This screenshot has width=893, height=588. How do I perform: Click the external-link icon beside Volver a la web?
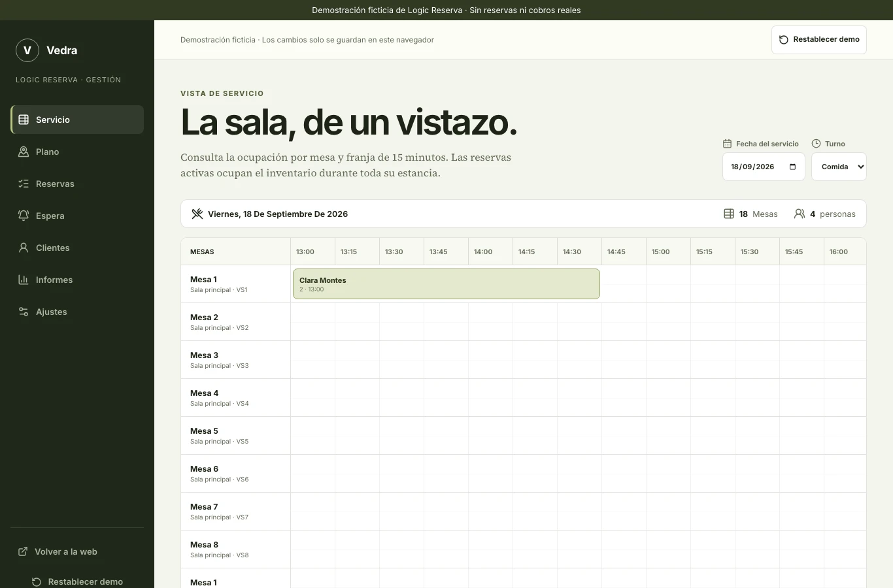tap(23, 551)
